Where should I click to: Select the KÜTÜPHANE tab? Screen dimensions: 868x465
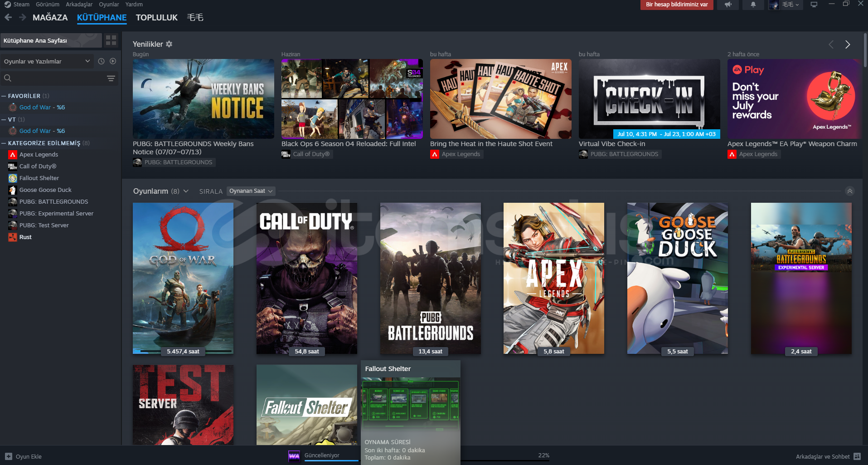[102, 17]
